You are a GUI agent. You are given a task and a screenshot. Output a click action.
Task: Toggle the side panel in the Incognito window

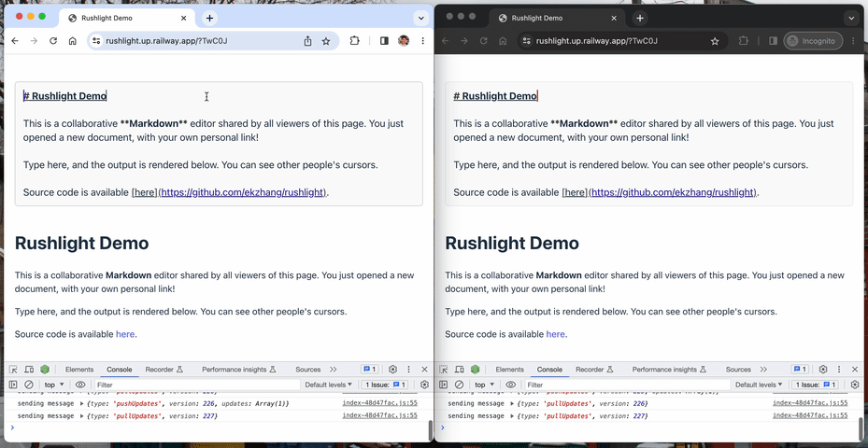773,40
